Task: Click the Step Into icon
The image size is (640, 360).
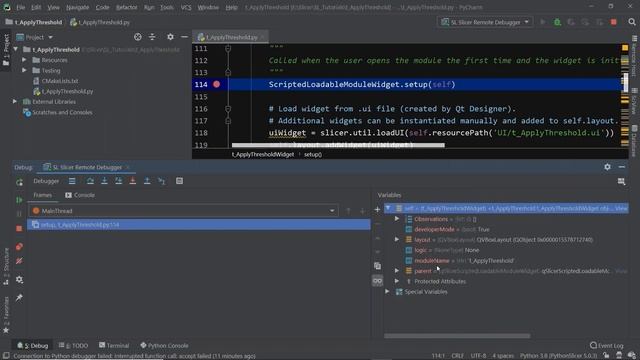Action: point(104,181)
